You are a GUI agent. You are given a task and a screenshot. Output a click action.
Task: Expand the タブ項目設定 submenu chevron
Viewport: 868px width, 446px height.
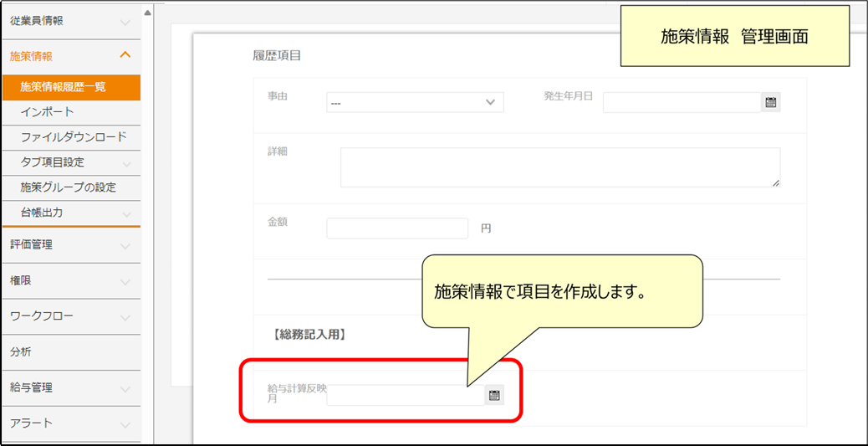127,164
